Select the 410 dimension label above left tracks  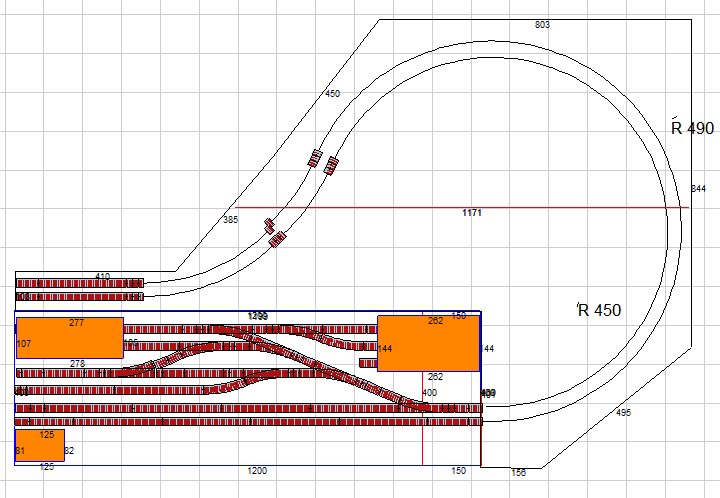coord(102,276)
